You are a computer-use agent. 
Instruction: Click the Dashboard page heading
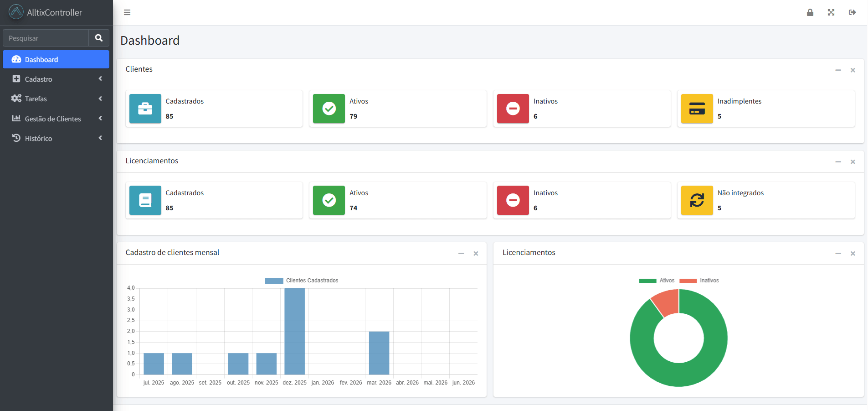pyautogui.click(x=150, y=41)
